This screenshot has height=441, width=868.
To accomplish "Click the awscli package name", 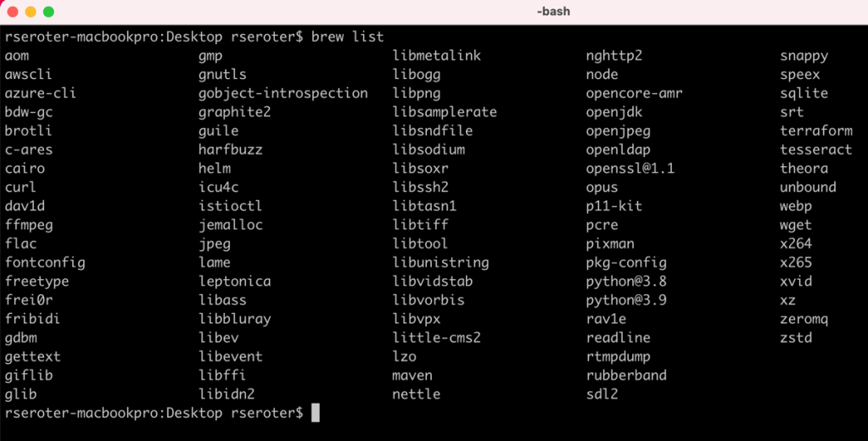I will click(x=28, y=75).
